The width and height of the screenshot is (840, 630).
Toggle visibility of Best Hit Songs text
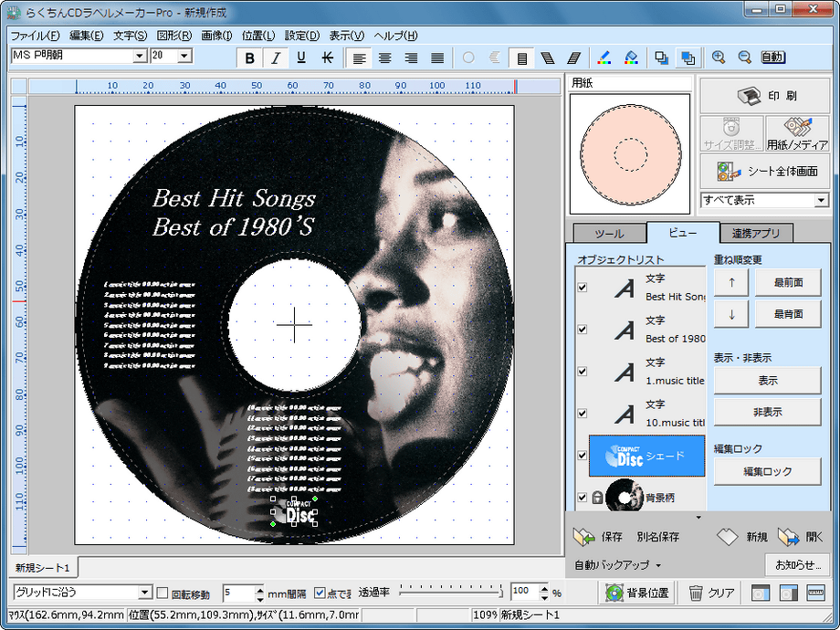583,288
